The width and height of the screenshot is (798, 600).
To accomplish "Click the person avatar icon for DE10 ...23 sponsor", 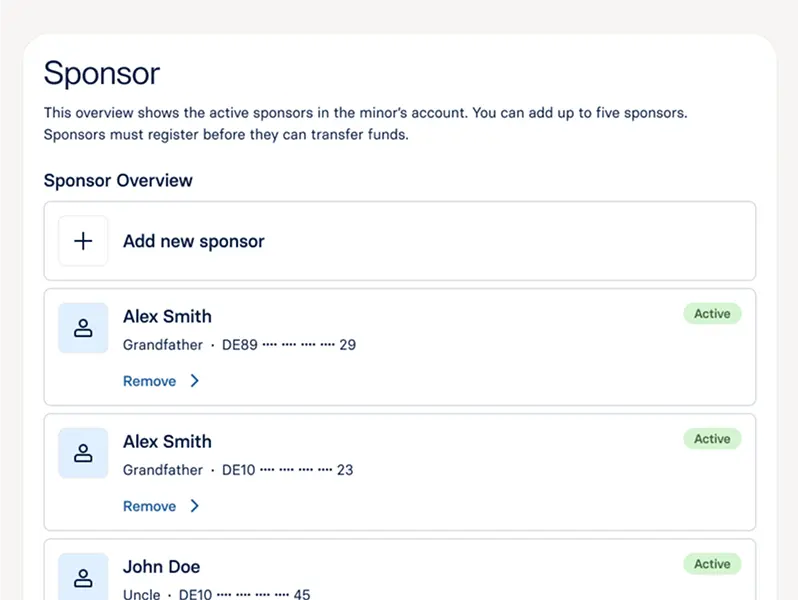I will pyautogui.click(x=83, y=453).
